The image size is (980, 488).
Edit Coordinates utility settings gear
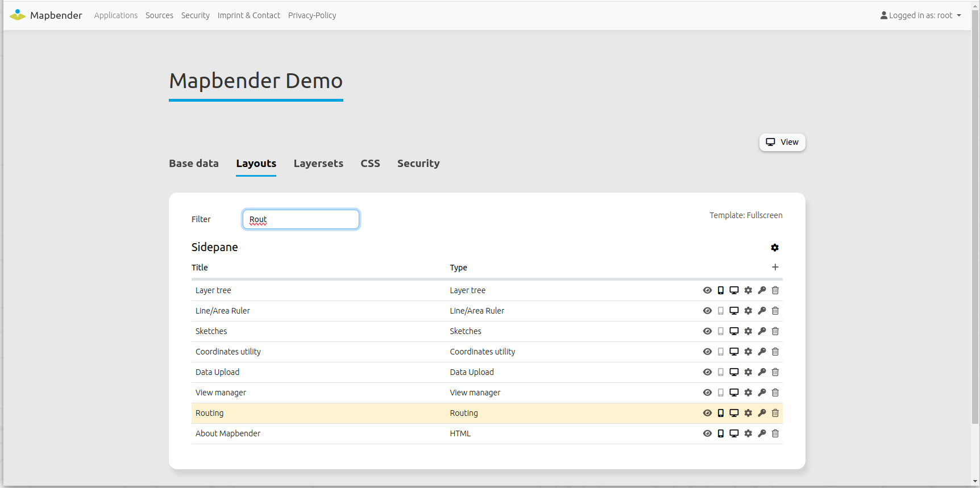(x=748, y=352)
